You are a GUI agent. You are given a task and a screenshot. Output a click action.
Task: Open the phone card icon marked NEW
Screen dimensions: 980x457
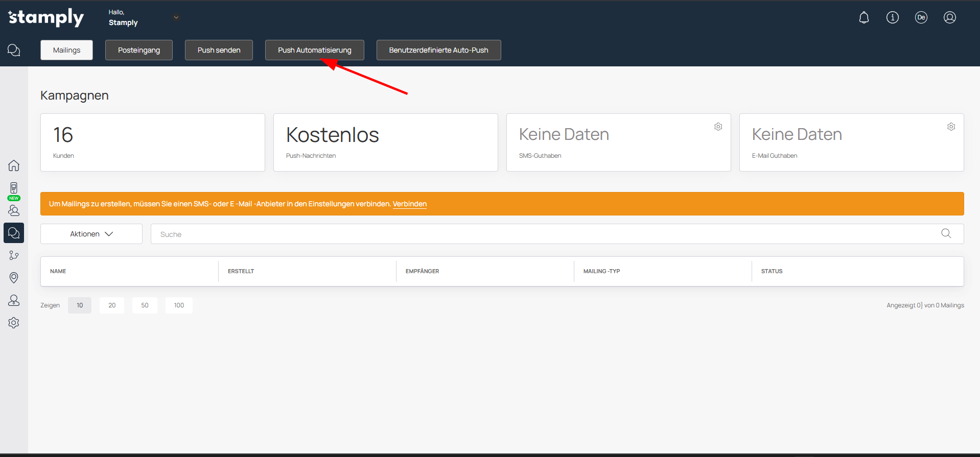coord(14,188)
